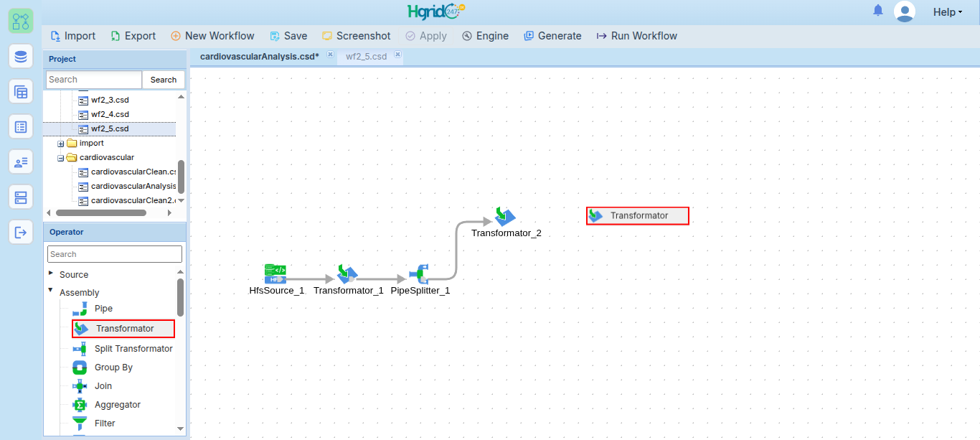Open the notifications bell
The width and height of the screenshot is (980, 440).
[x=878, y=11]
